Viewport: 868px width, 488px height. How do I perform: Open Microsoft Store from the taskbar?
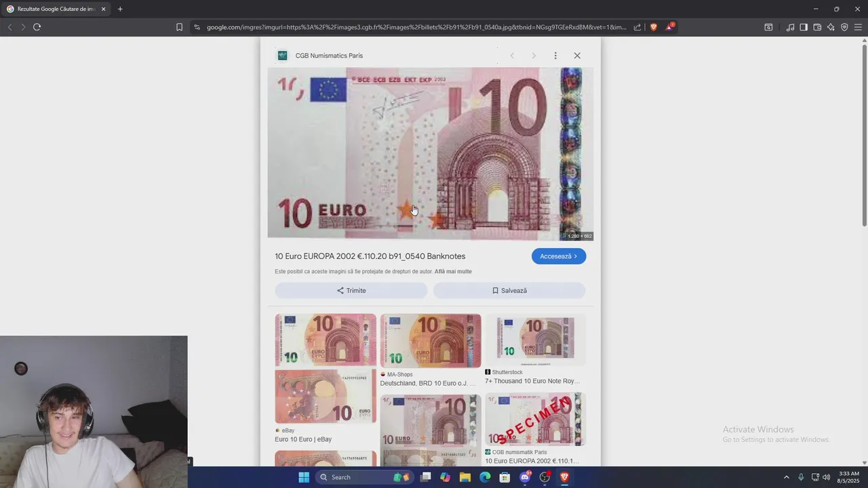click(505, 477)
